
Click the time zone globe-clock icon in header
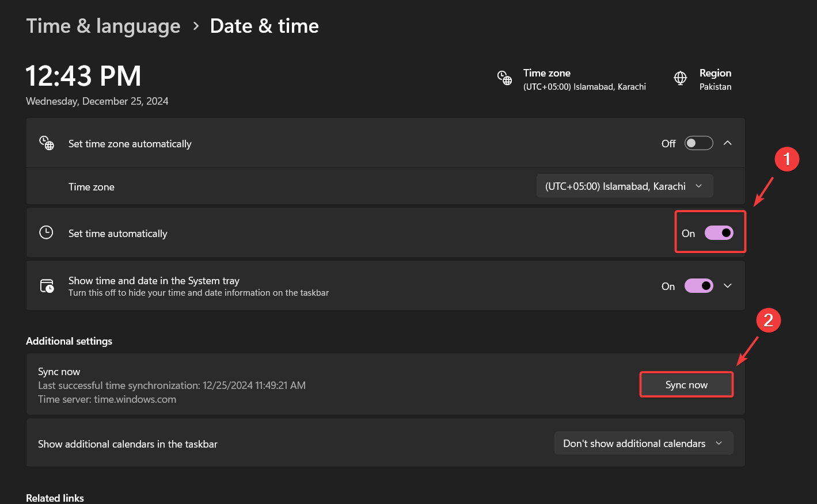[x=504, y=78]
